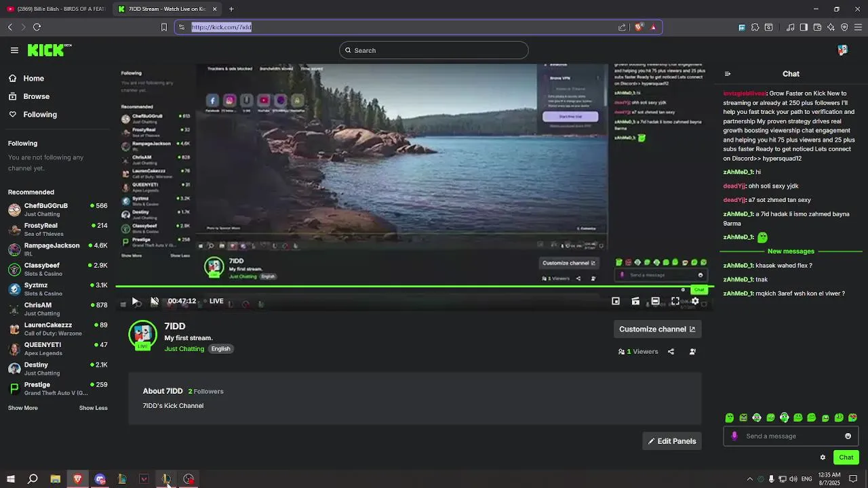Open ChefBuGGruB recommended channel
This screenshot has height=488, width=868.
(x=58, y=209)
